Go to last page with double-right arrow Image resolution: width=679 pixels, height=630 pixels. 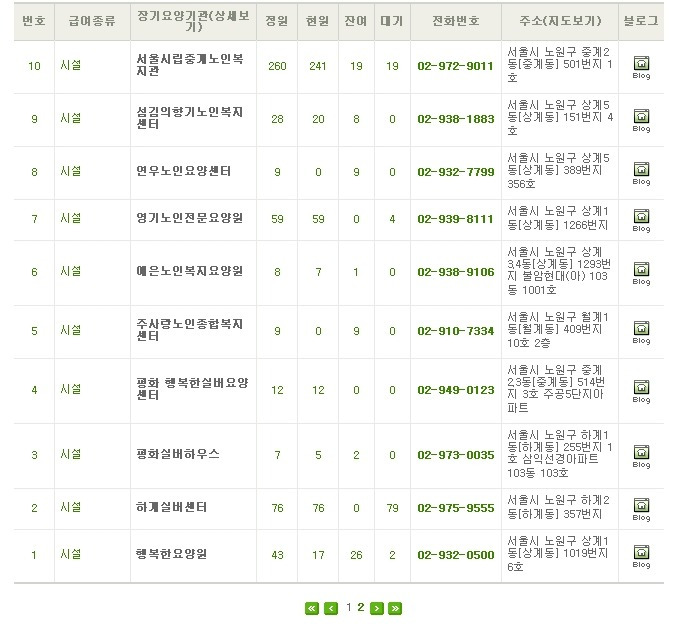(395, 608)
